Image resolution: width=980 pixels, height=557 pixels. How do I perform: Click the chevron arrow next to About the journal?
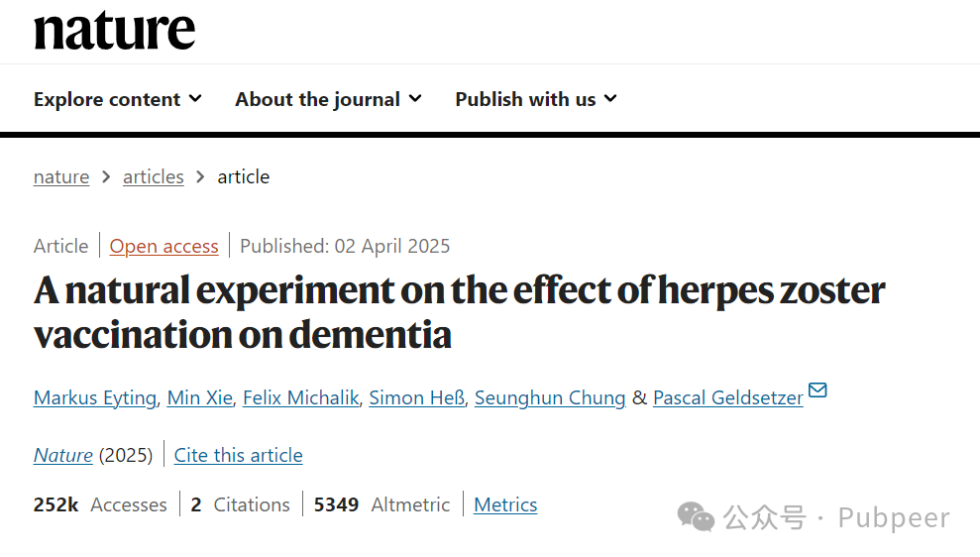(415, 98)
